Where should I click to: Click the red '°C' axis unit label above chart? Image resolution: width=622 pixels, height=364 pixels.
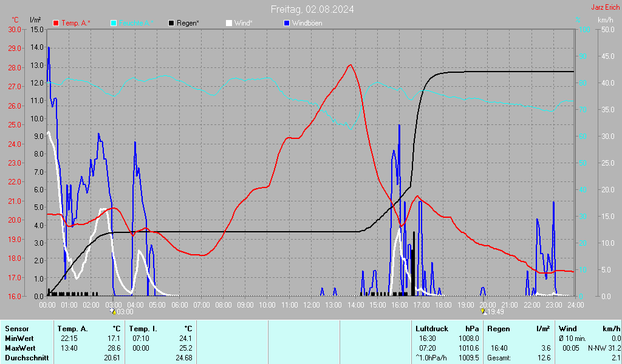coord(15,20)
